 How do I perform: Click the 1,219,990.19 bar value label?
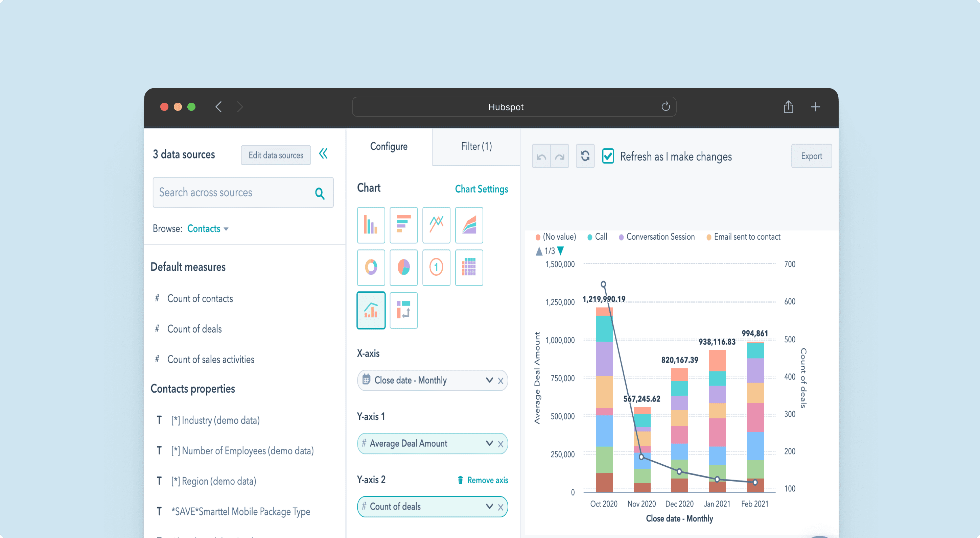tap(604, 299)
